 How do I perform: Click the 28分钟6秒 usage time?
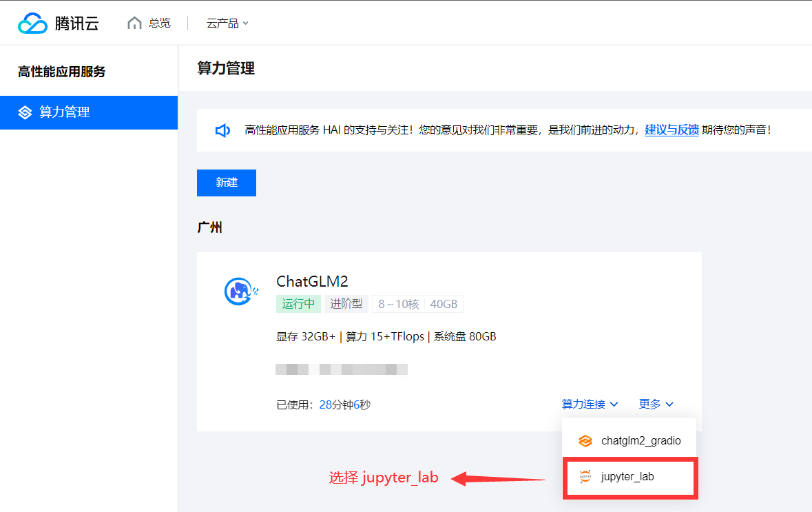[345, 405]
